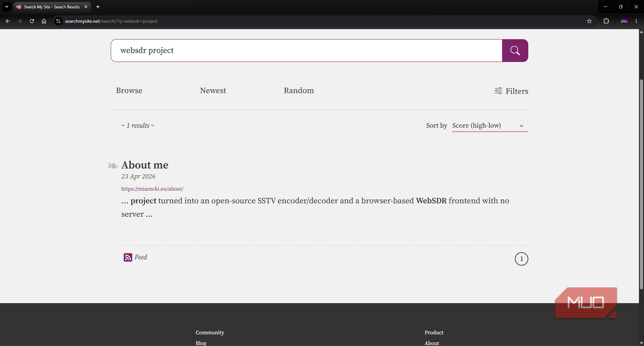
Task: Open the browser three-dot menu
Action: coord(636,21)
